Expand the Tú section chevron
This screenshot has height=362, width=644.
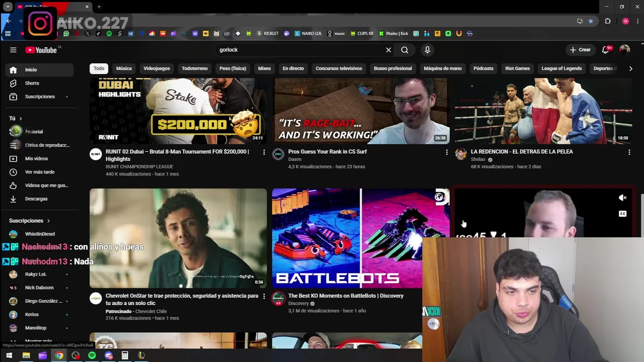point(21,119)
